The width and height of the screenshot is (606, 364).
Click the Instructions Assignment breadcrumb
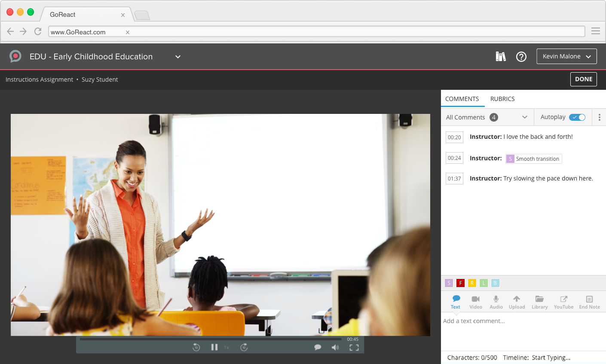(40, 80)
